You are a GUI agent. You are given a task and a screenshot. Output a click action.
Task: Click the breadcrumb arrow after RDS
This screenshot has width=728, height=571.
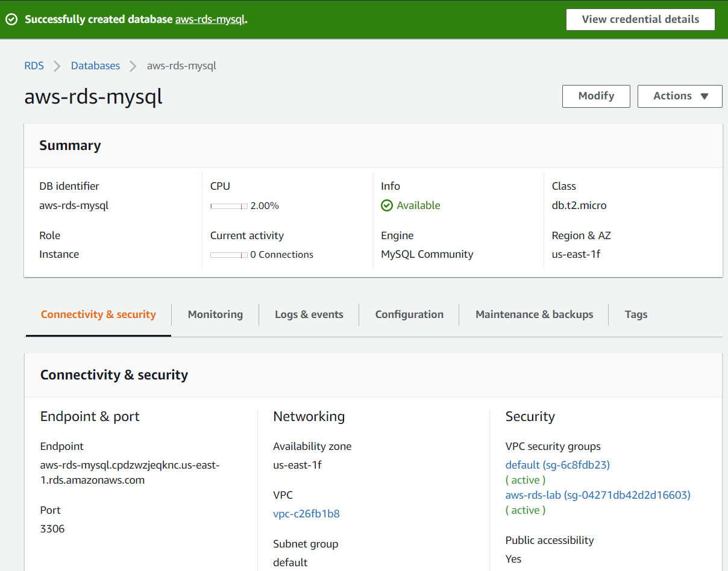(x=57, y=66)
